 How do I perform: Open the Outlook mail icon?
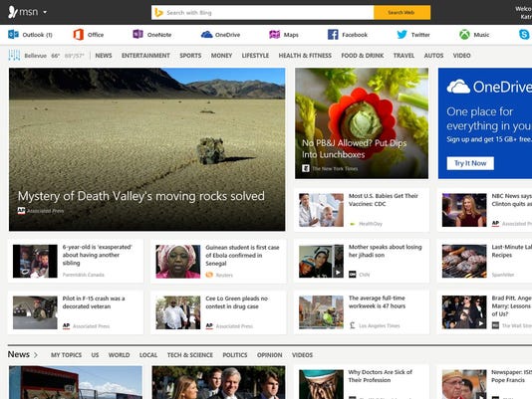(13, 35)
